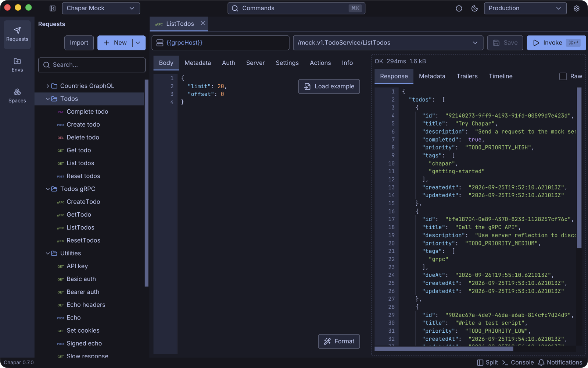This screenshot has width=588, height=368.
Task: Click the Utilities folder icon
Action: (x=54, y=253)
